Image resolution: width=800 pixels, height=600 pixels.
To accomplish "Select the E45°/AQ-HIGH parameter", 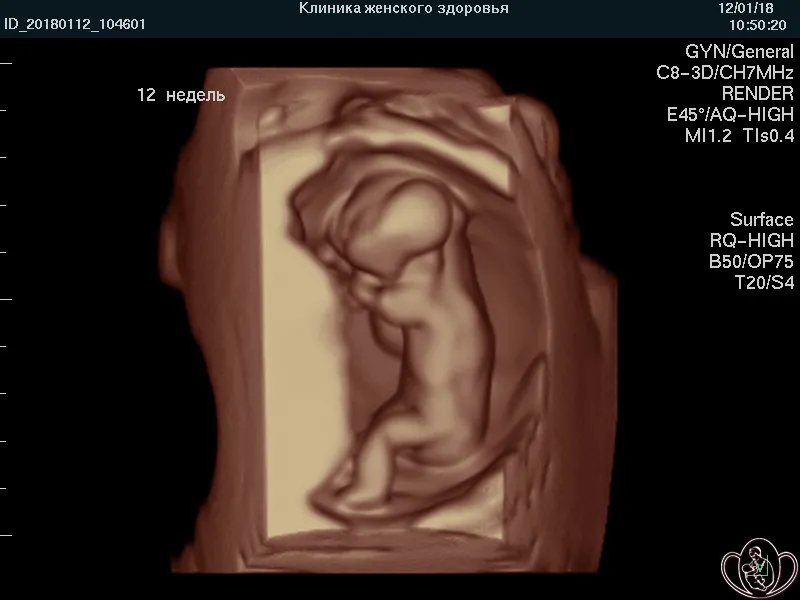I will (x=731, y=114).
